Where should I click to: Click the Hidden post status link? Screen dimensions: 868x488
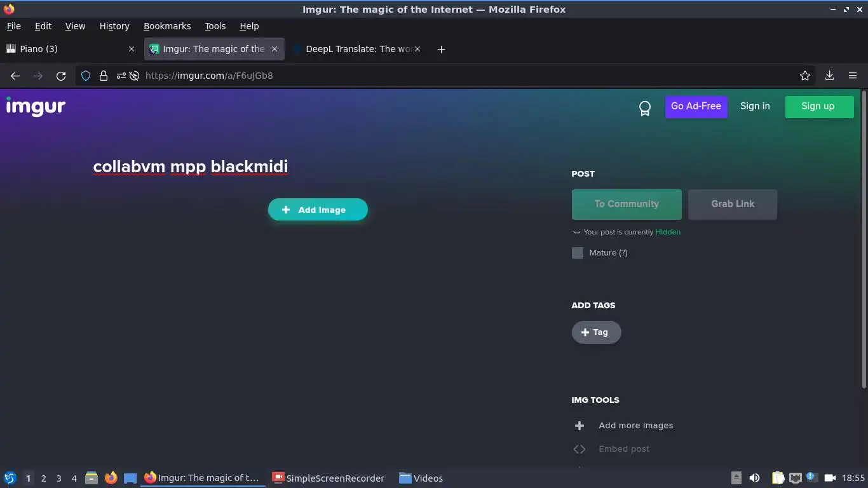tap(668, 232)
